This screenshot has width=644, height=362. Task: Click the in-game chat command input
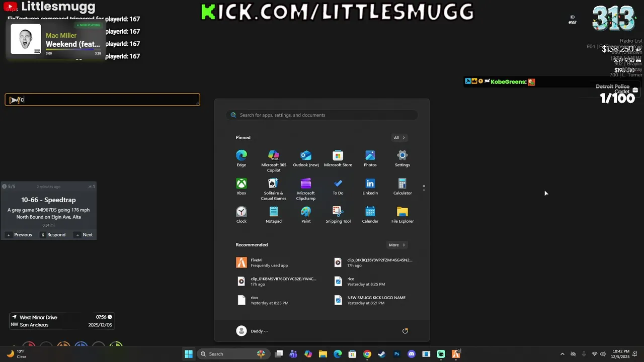(103, 100)
